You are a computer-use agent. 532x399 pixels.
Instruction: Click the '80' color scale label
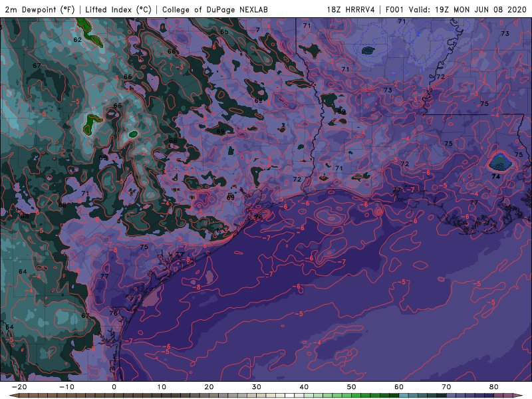494,387
